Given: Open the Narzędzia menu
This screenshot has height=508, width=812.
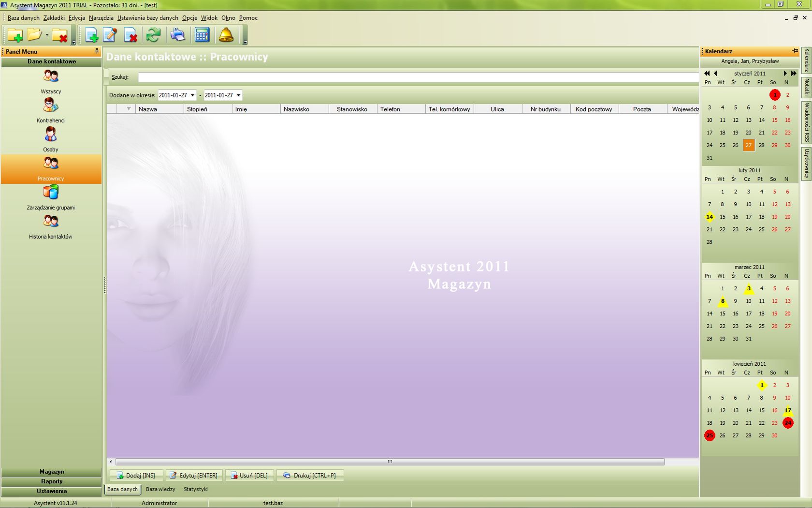Looking at the screenshot, I should [101, 18].
